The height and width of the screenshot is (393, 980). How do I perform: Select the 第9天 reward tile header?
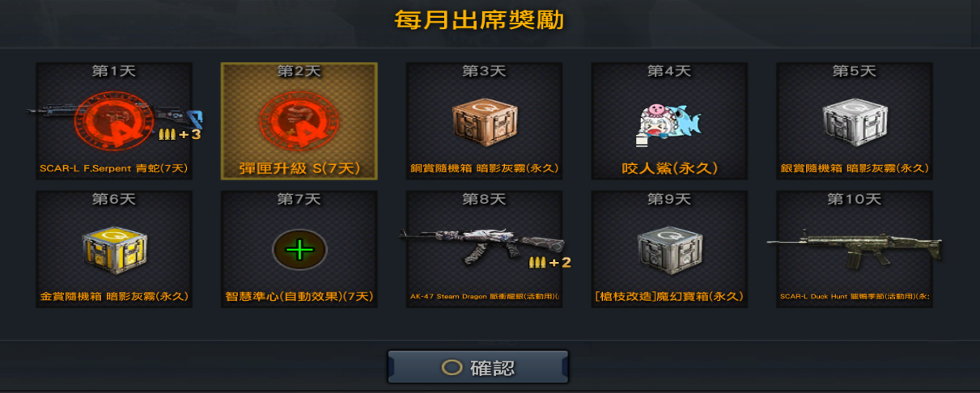coord(669,199)
